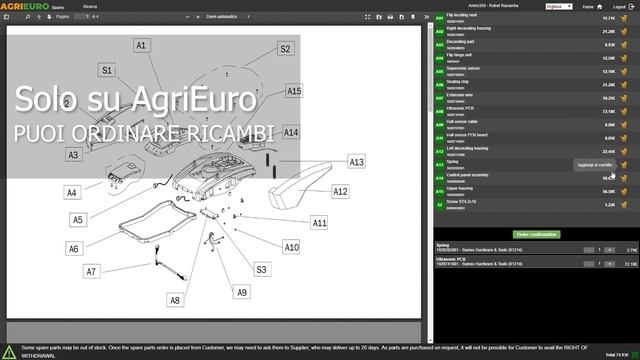Add Extension wire A07 to cart
Screen dimensions: 640x360
click(x=624, y=98)
